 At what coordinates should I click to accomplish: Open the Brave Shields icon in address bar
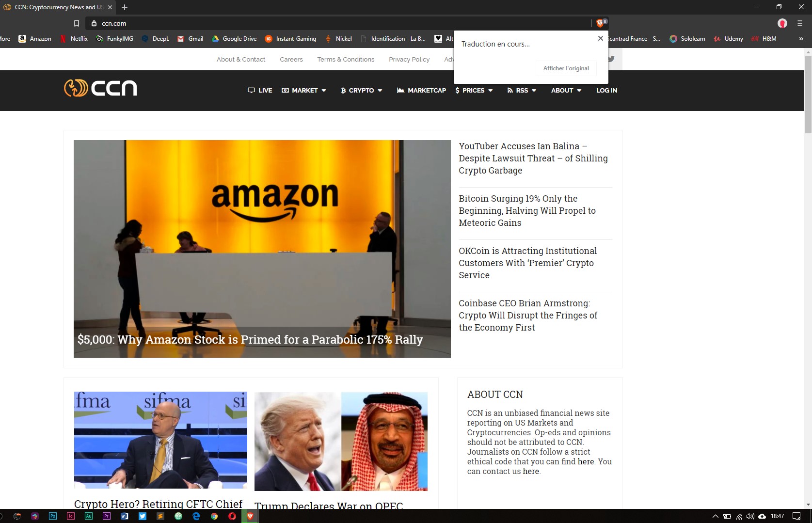601,23
